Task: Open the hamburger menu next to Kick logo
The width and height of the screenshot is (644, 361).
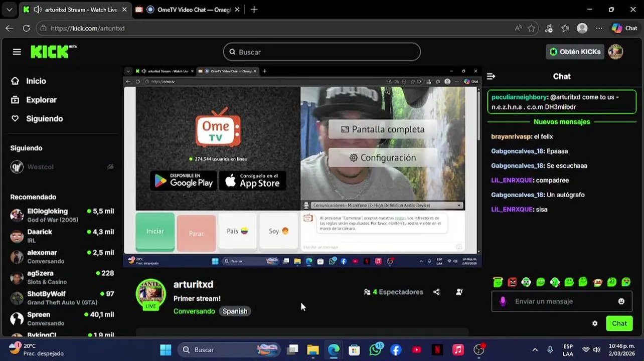Action: pyautogui.click(x=17, y=52)
